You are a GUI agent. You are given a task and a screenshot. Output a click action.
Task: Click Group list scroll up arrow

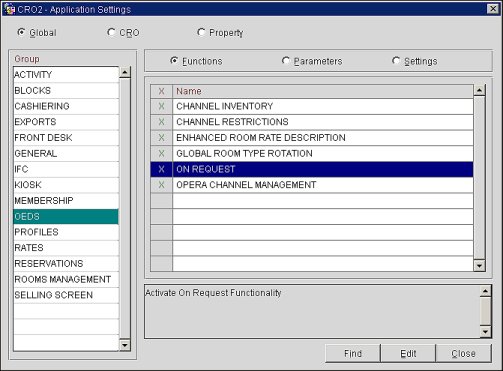pyautogui.click(x=125, y=72)
